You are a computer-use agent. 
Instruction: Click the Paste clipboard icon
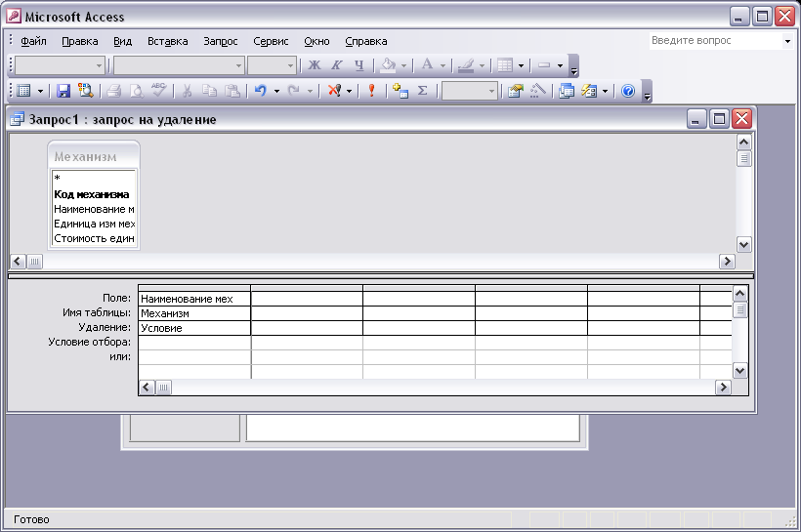232,91
